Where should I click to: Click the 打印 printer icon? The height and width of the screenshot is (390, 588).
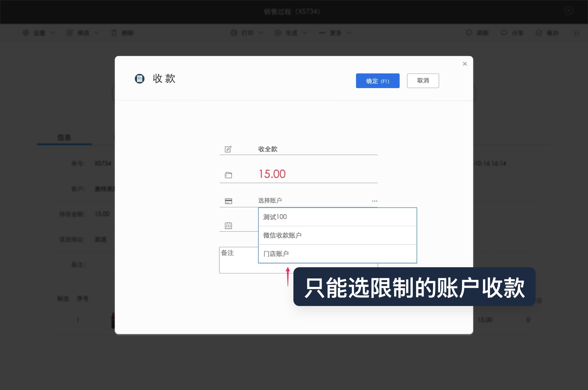pyautogui.click(x=234, y=33)
